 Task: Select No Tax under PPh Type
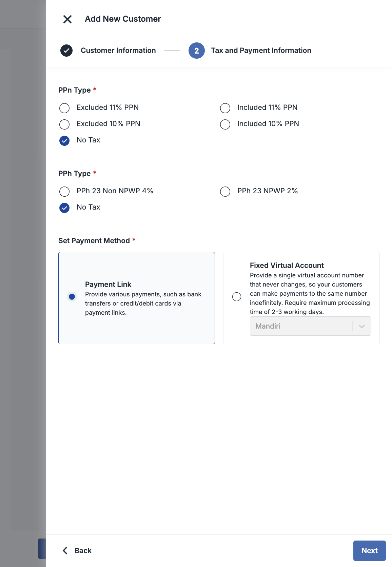(64, 208)
